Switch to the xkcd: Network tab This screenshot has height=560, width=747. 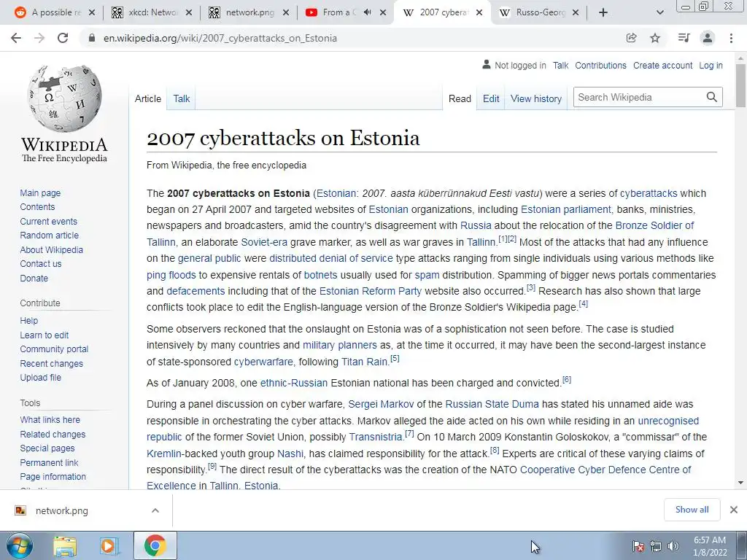(x=152, y=13)
